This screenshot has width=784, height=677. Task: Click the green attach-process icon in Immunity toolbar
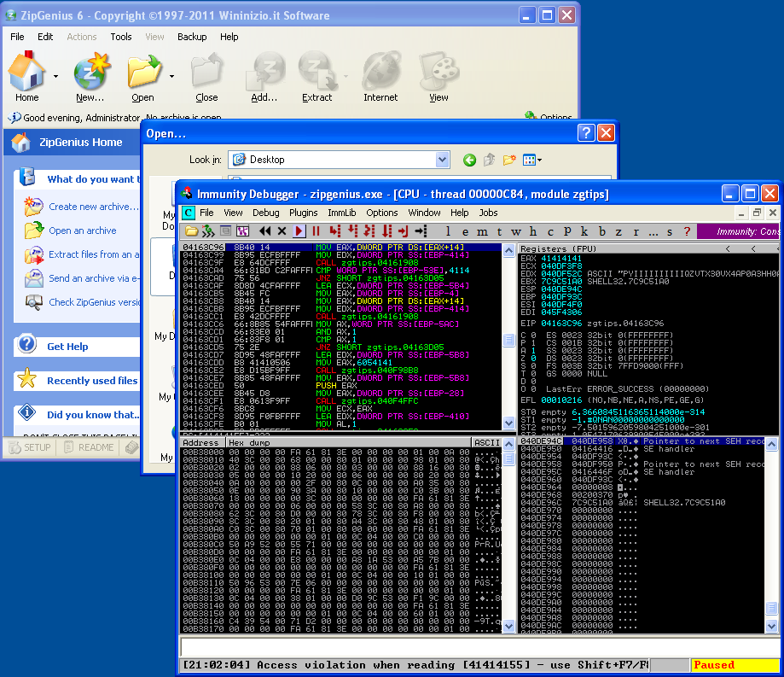(x=208, y=231)
